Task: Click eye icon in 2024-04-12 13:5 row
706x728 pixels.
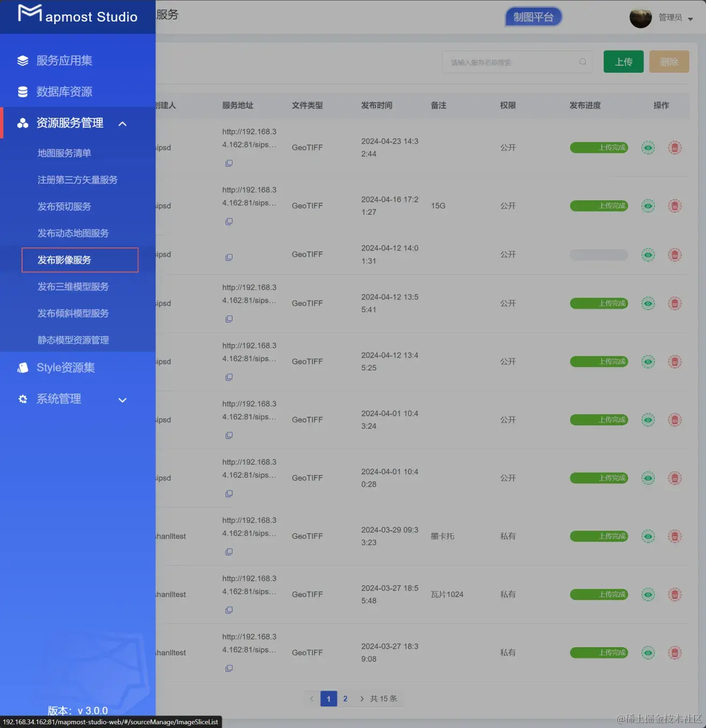Action: 648,304
